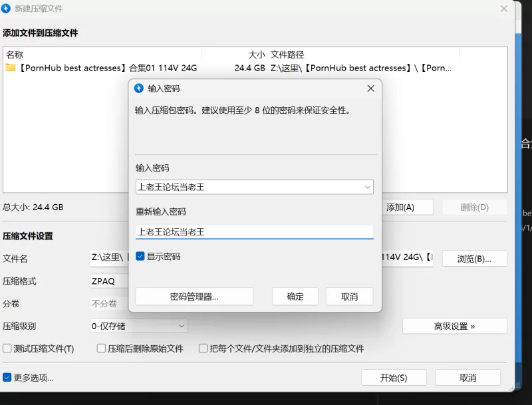Image resolution: width=532 pixels, height=405 pixels.
Task: Open the 压缩格式 dropdown showing ZPAQ
Action: pyautogui.click(x=109, y=281)
